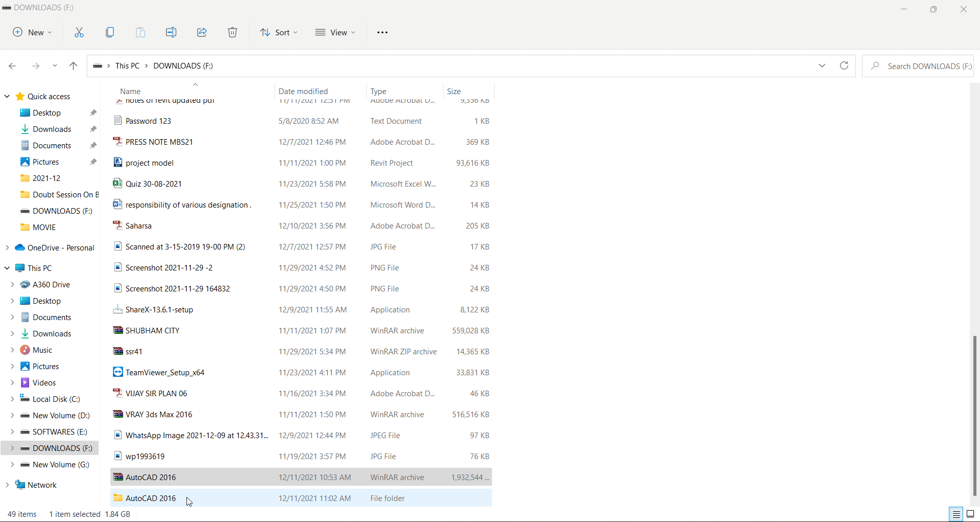Open recent locations dropdown arrow

pos(55,66)
